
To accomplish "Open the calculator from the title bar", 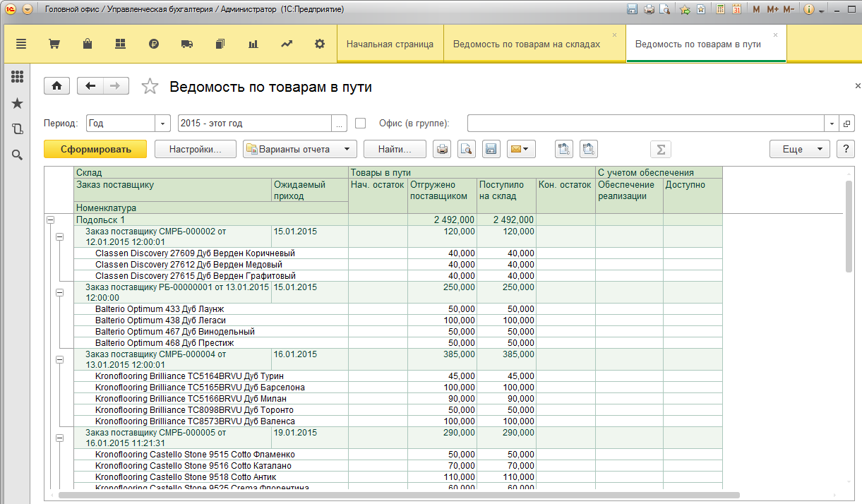I will (721, 10).
